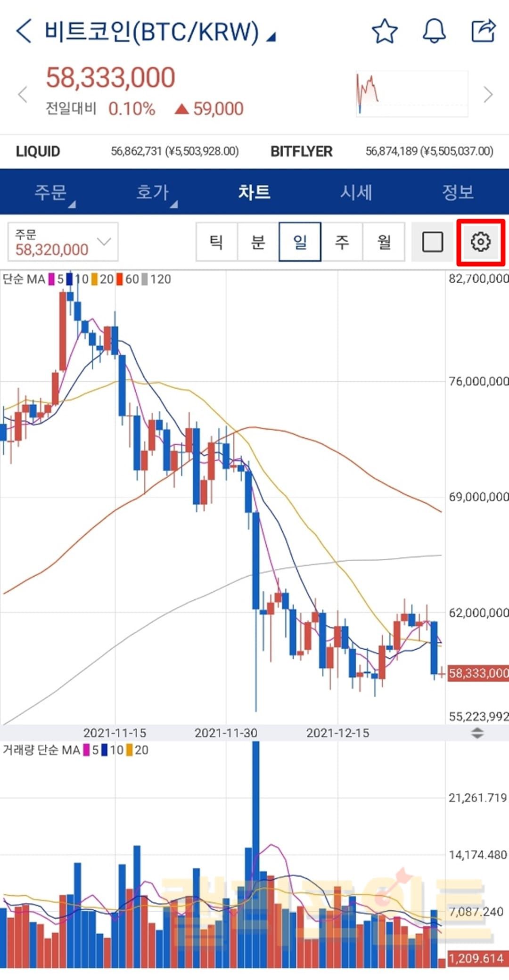Screen dimensions: 509x980
Task: Click the 5-period MA magenta swatch
Action: (x=51, y=279)
